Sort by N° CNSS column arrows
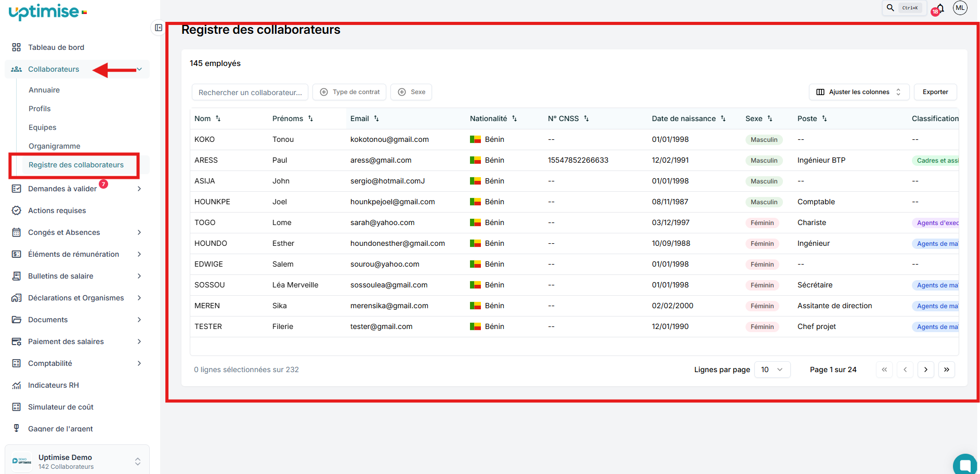 (586, 118)
